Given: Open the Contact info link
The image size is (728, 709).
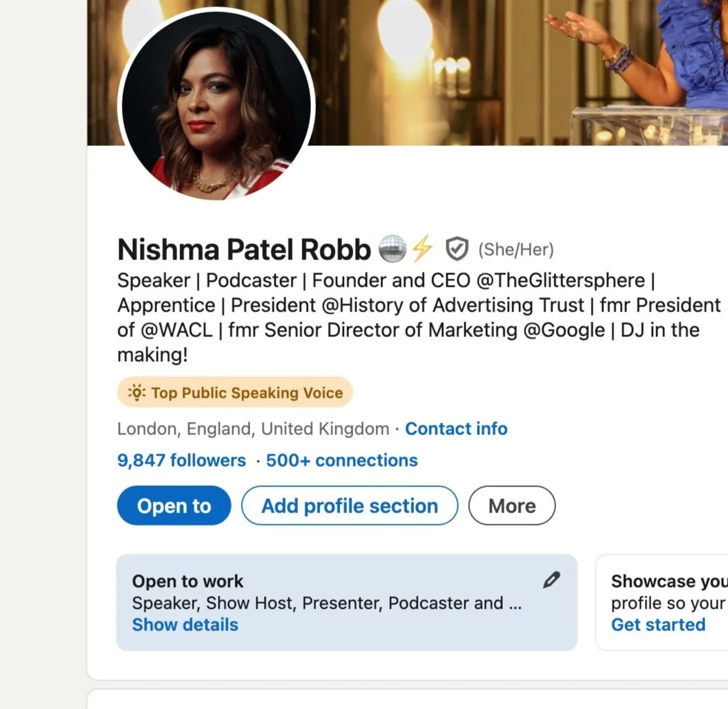Looking at the screenshot, I should coord(456,429).
